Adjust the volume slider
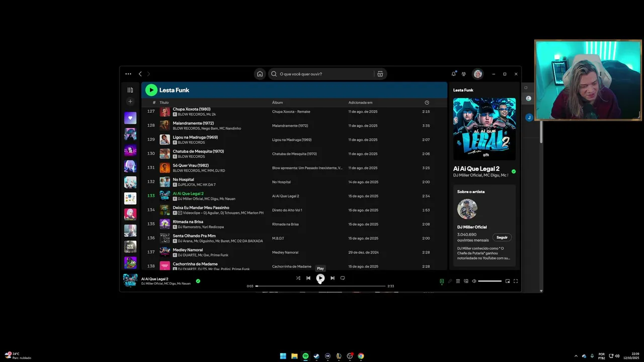 (490, 281)
